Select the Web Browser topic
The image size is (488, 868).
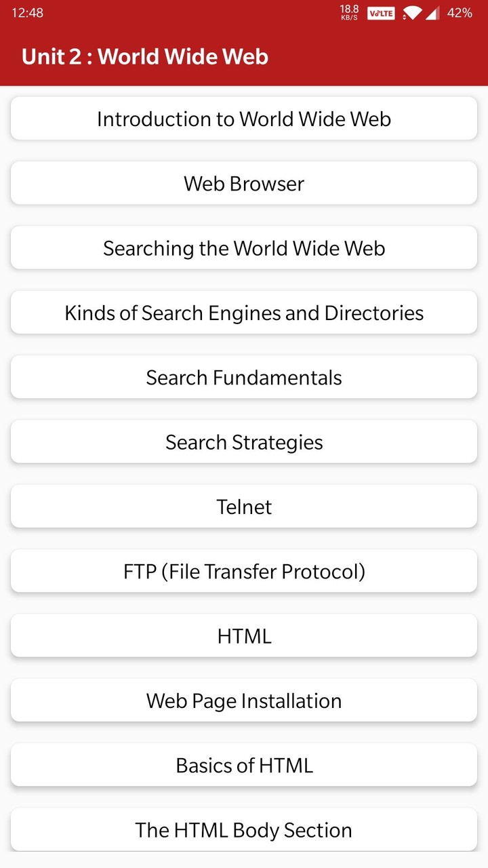244,183
